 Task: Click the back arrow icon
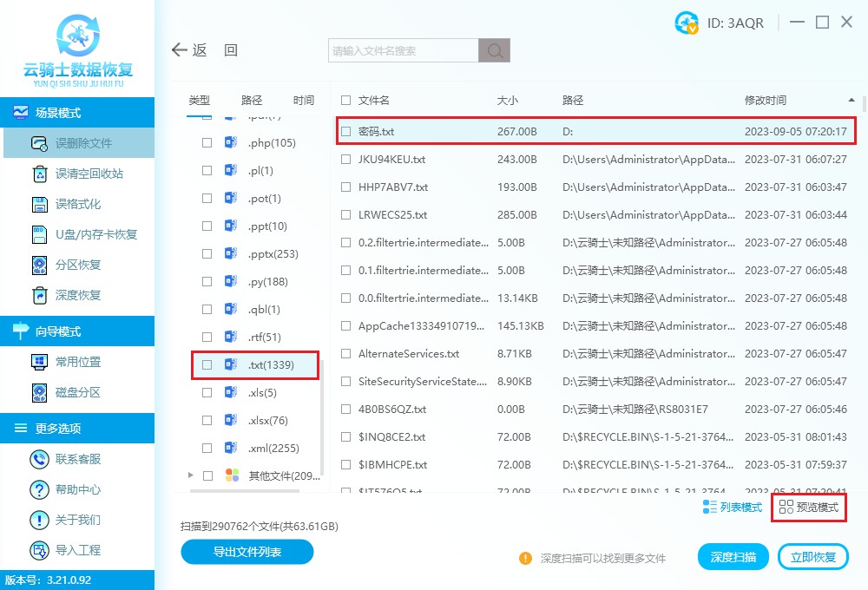(x=180, y=50)
